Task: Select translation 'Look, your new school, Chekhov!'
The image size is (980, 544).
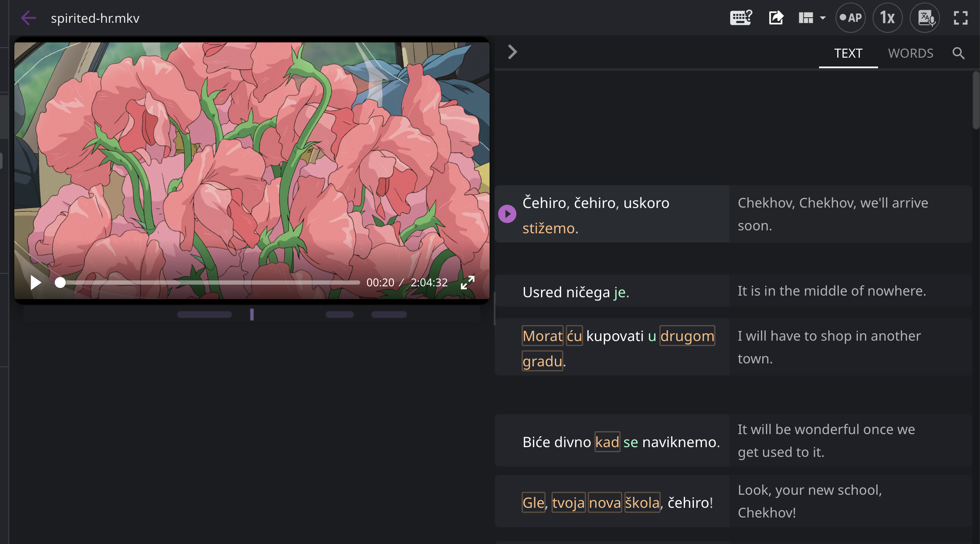Action: click(810, 501)
